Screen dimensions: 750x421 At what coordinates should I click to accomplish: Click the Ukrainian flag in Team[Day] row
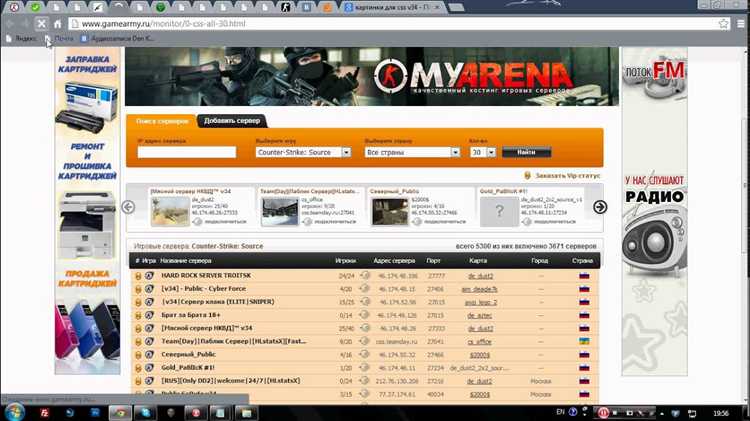tap(584, 341)
